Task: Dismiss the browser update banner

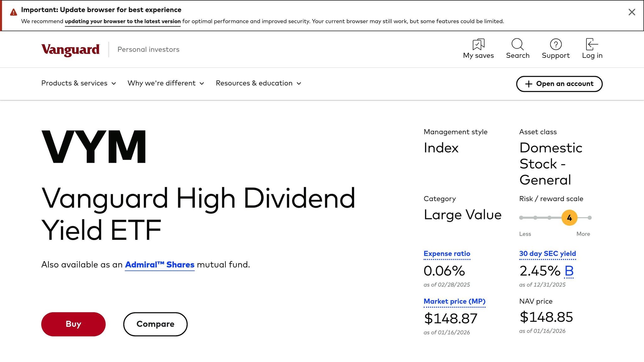Action: click(631, 12)
